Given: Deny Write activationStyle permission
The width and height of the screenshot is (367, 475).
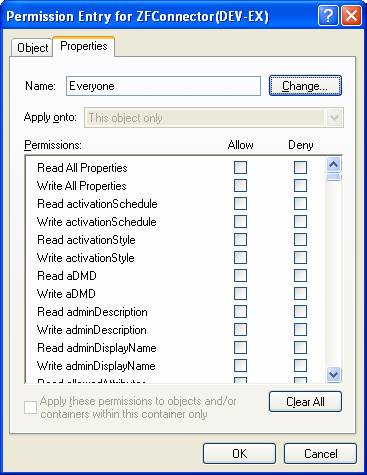Looking at the screenshot, I should pos(300,258).
